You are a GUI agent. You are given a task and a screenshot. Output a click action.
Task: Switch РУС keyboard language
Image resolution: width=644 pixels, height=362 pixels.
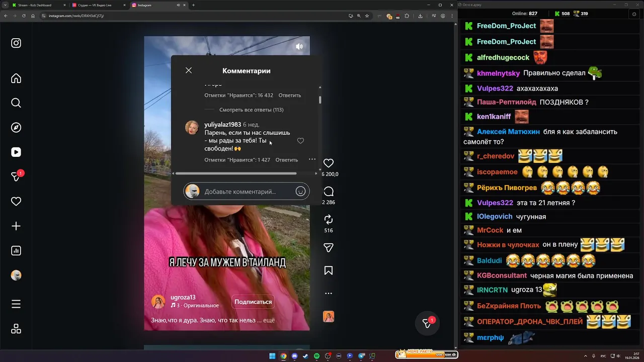tap(603, 356)
